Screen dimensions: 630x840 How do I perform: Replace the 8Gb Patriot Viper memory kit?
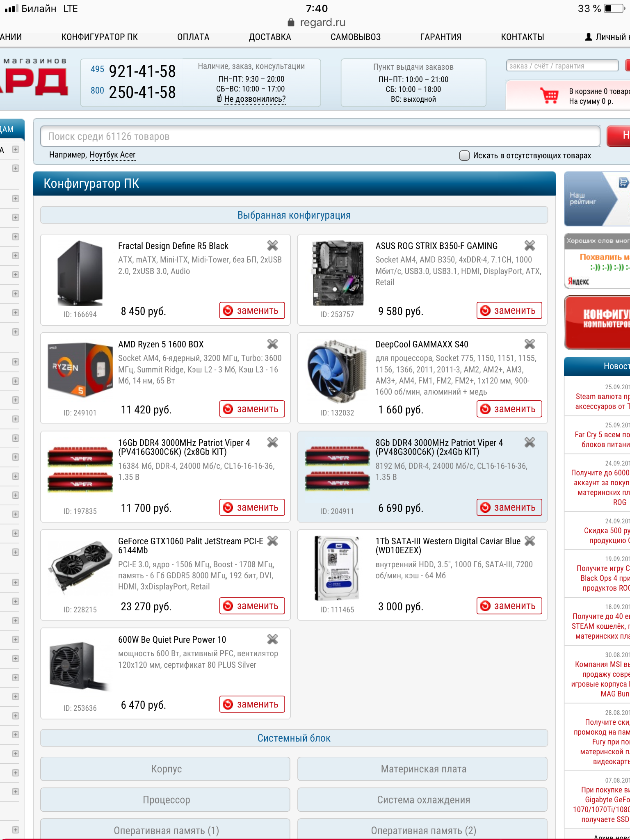[x=509, y=507]
